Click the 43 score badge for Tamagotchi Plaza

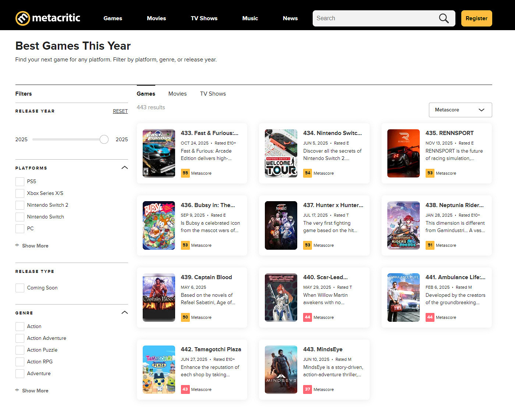tap(185, 389)
